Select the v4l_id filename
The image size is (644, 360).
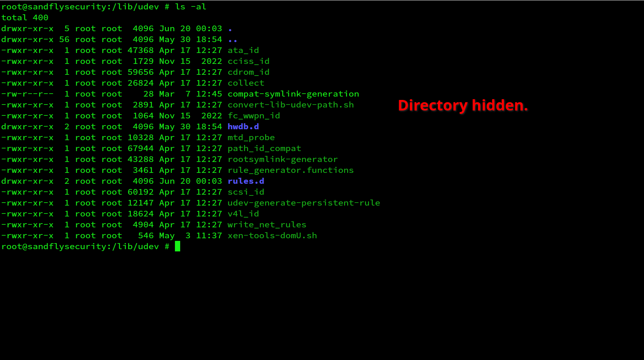pyautogui.click(x=243, y=214)
